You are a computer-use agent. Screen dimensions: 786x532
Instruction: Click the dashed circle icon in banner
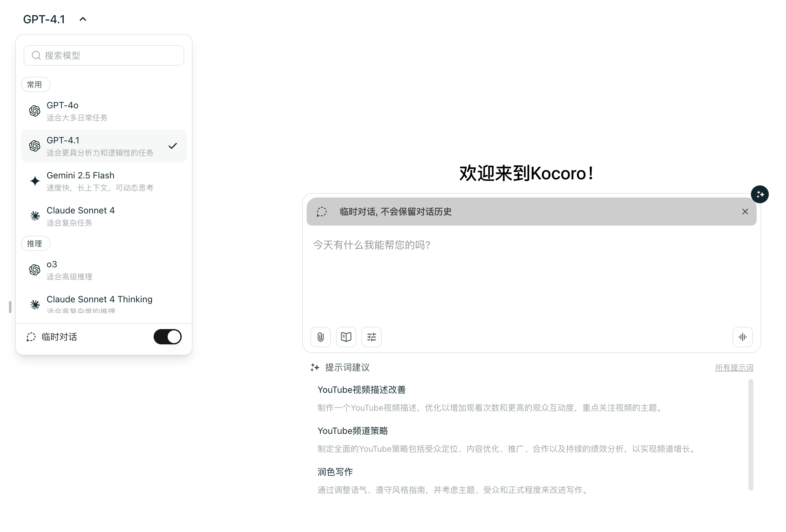pos(321,212)
